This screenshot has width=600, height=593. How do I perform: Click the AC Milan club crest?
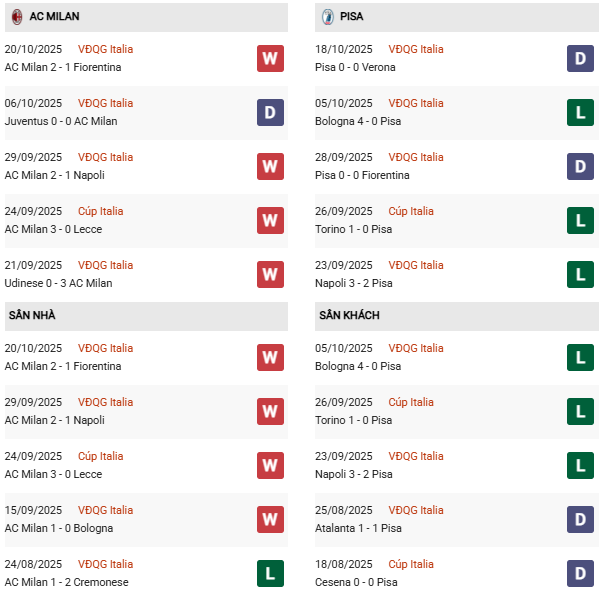tap(17, 17)
